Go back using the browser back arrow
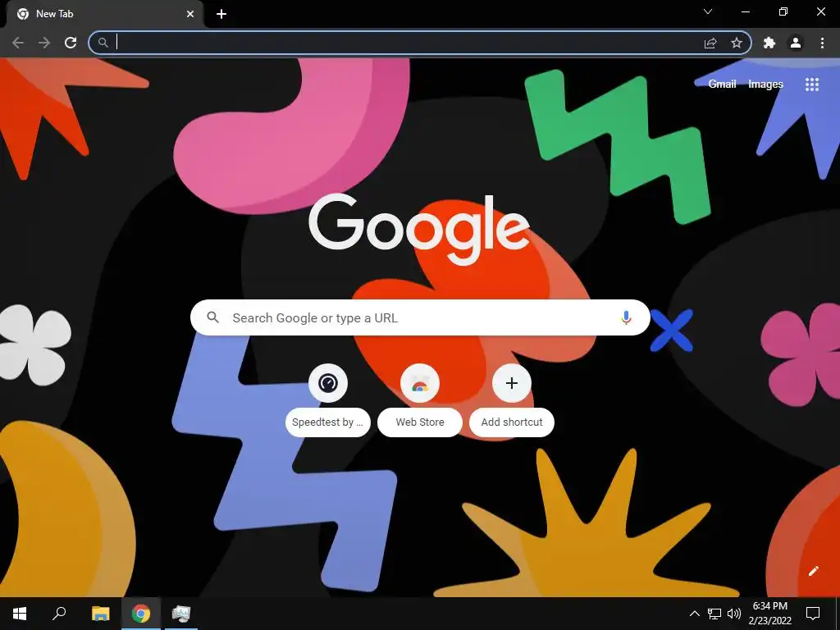This screenshot has width=840, height=630. pos(18,43)
